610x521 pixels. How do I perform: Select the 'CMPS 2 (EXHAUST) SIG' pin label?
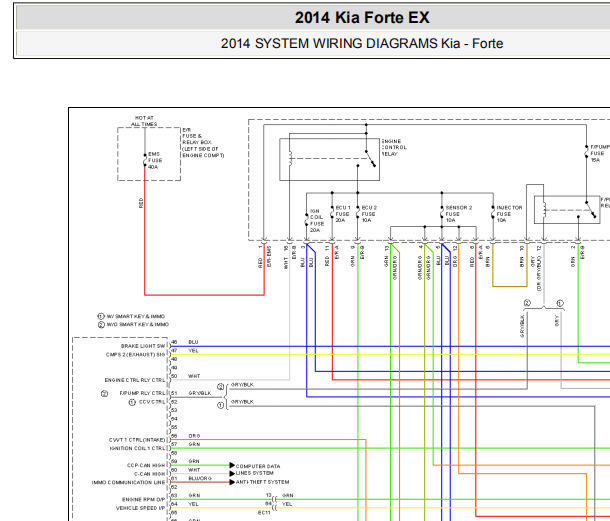point(135,354)
